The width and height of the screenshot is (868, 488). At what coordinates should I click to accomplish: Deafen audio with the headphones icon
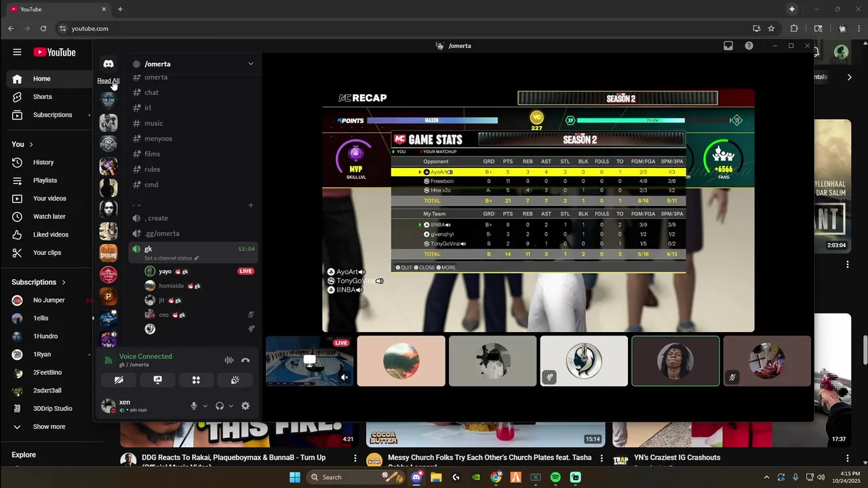tap(220, 406)
